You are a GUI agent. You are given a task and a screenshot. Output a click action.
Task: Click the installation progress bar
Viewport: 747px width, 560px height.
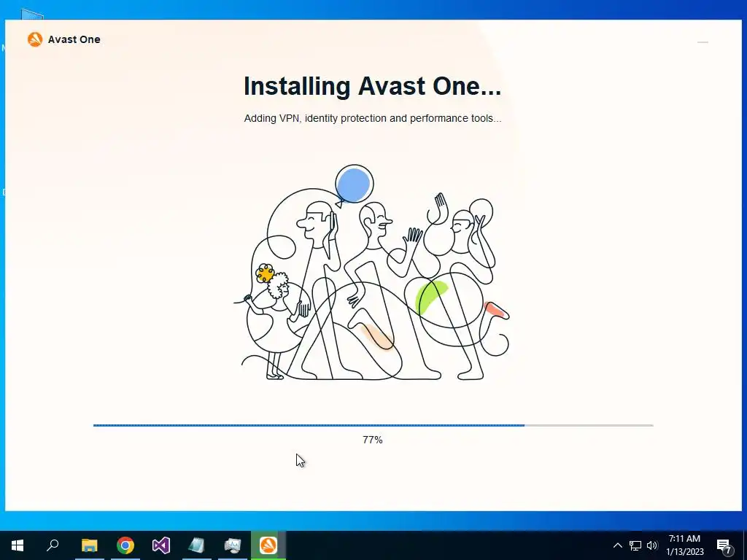coord(373,425)
